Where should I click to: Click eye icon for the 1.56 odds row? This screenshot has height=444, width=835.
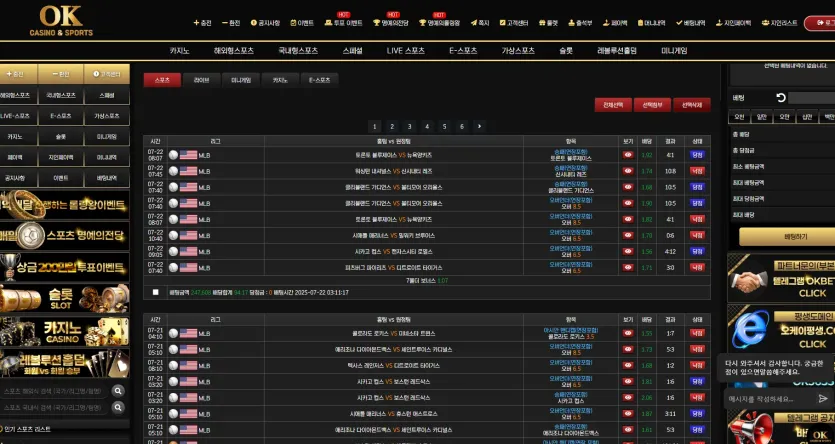628,251
